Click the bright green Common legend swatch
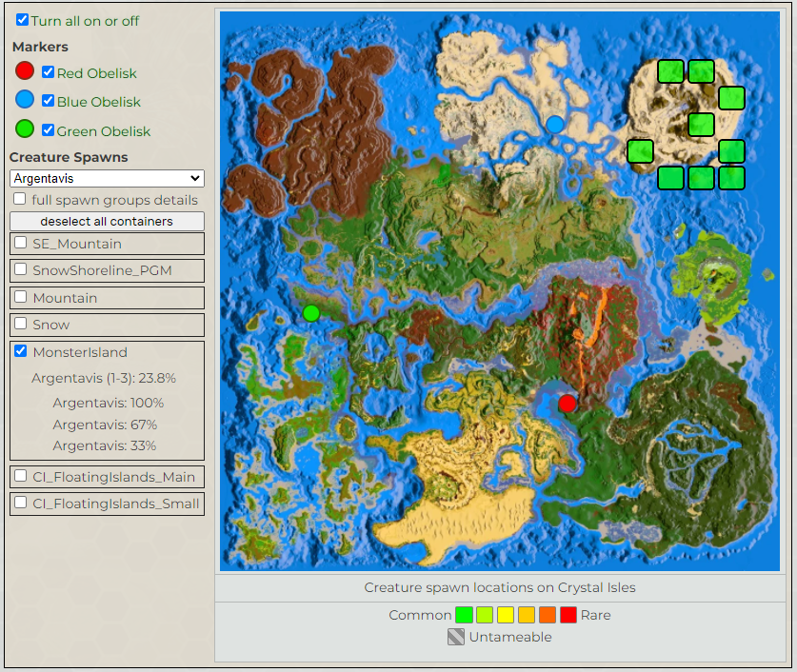The height and width of the screenshot is (672, 797). (x=464, y=615)
